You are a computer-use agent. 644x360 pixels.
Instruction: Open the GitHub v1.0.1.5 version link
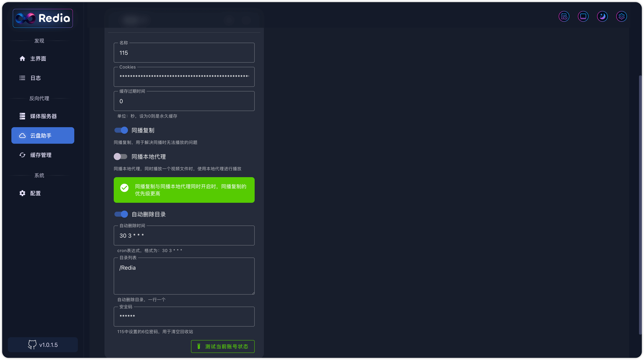(43, 345)
